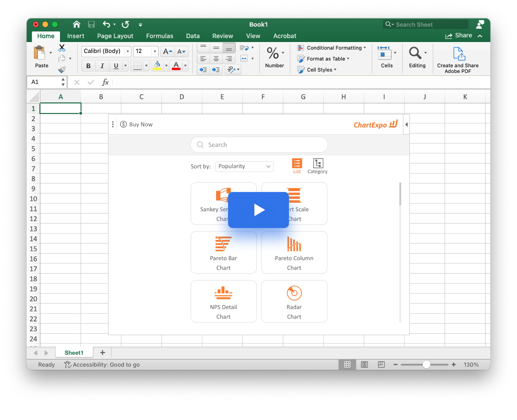517x420 pixels.
Task: Click the Copy icon
Action: point(62,59)
